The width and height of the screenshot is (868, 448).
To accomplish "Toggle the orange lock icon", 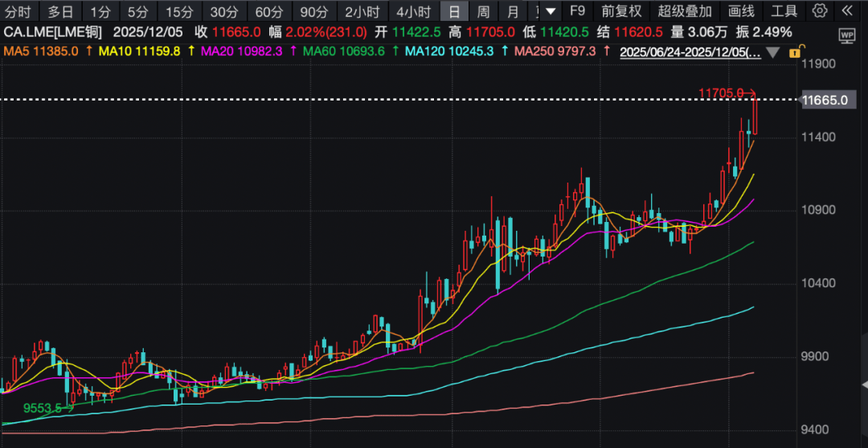I will click(796, 51).
